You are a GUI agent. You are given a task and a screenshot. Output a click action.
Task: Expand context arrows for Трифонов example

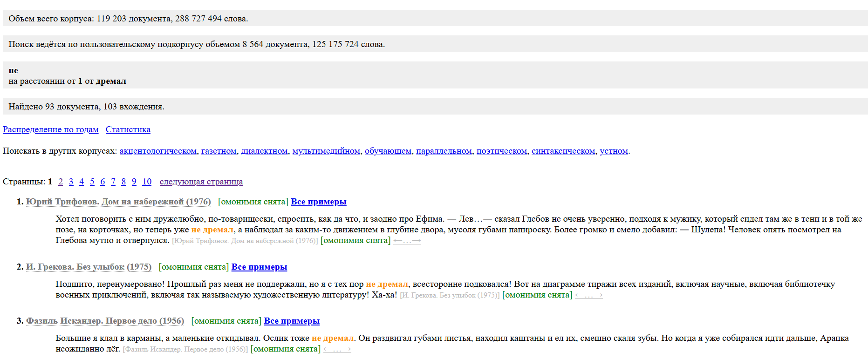pyautogui.click(x=407, y=241)
